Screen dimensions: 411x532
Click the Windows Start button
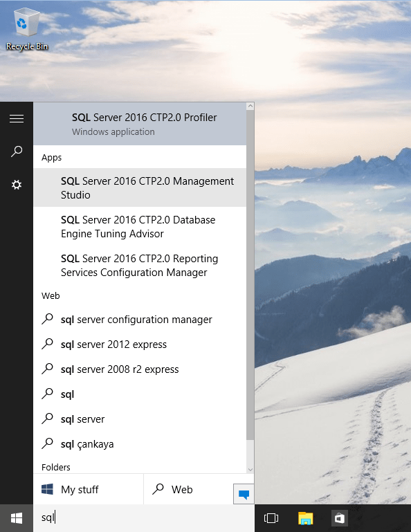[17, 518]
